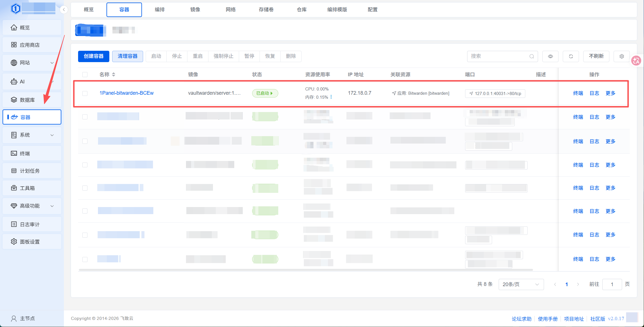Click resource usage three-dot details icon

[331, 97]
